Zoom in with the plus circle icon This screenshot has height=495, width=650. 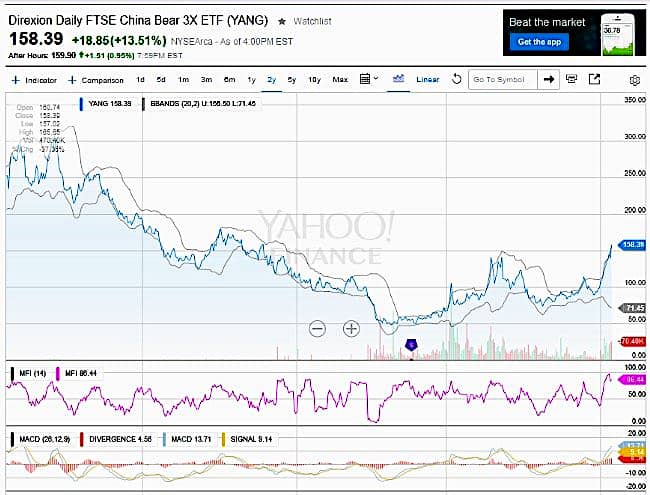[351, 328]
